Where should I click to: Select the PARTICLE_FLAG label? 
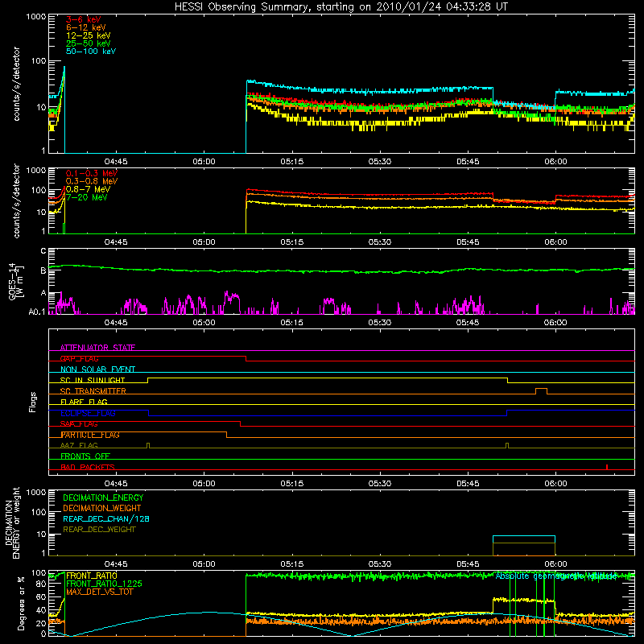[90, 435]
